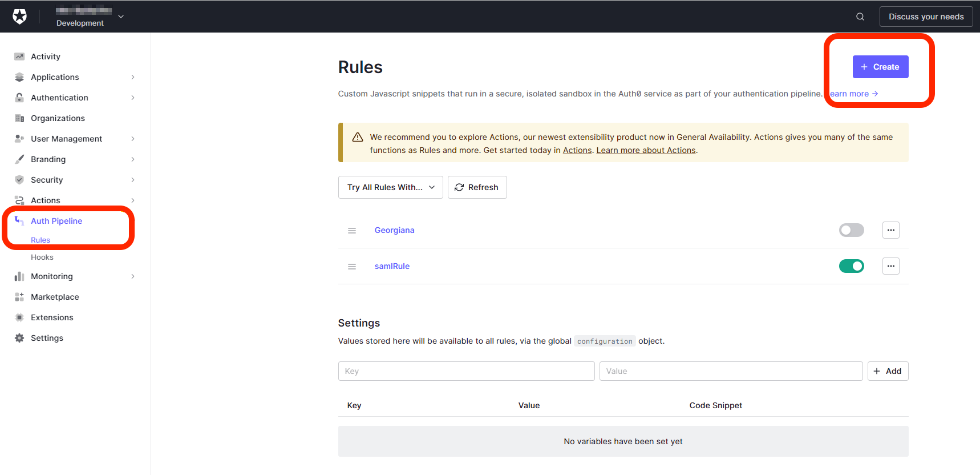
Task: Expand the Security menu chevron
Action: (132, 180)
